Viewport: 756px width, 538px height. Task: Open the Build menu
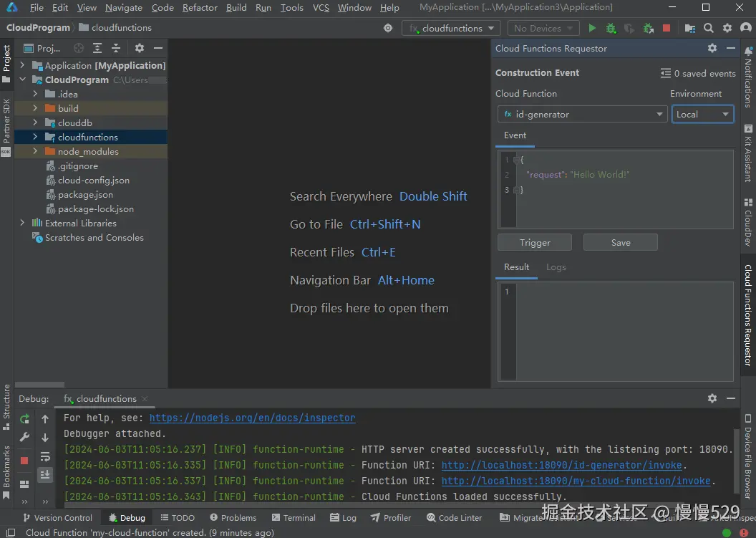(236, 8)
